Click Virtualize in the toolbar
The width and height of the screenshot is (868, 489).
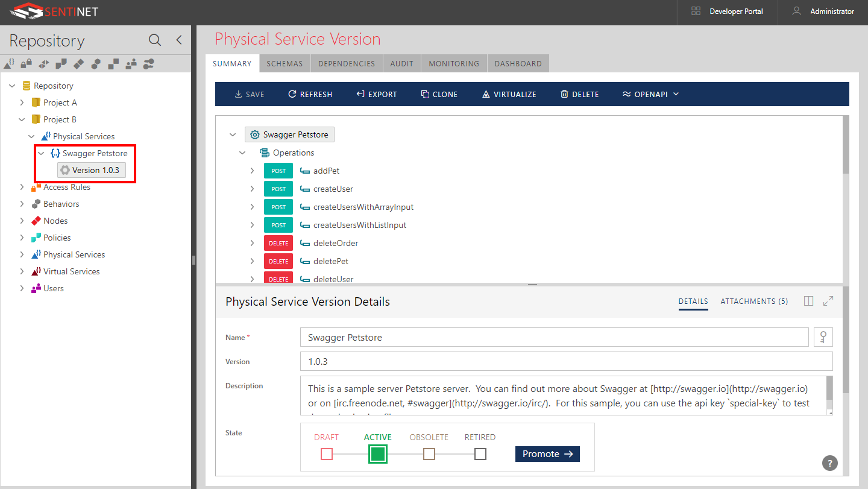[x=509, y=94]
